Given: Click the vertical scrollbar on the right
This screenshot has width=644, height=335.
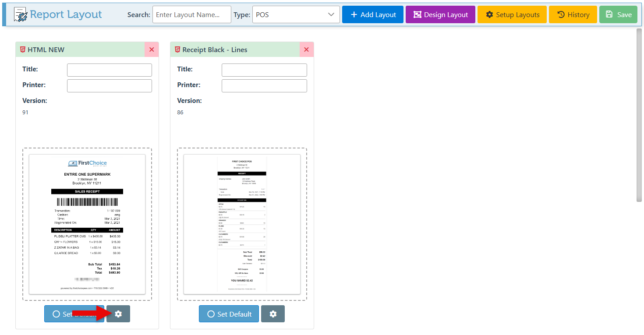Looking at the screenshot, I should pos(639,114).
